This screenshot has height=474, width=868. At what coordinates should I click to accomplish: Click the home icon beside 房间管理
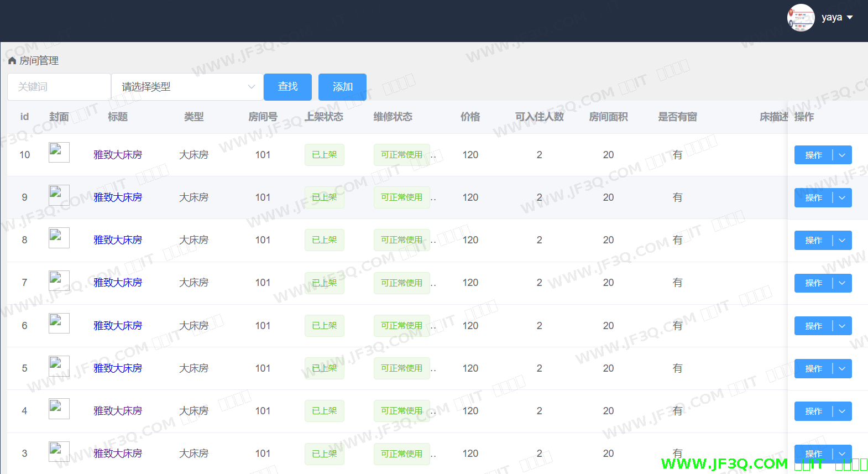12,61
